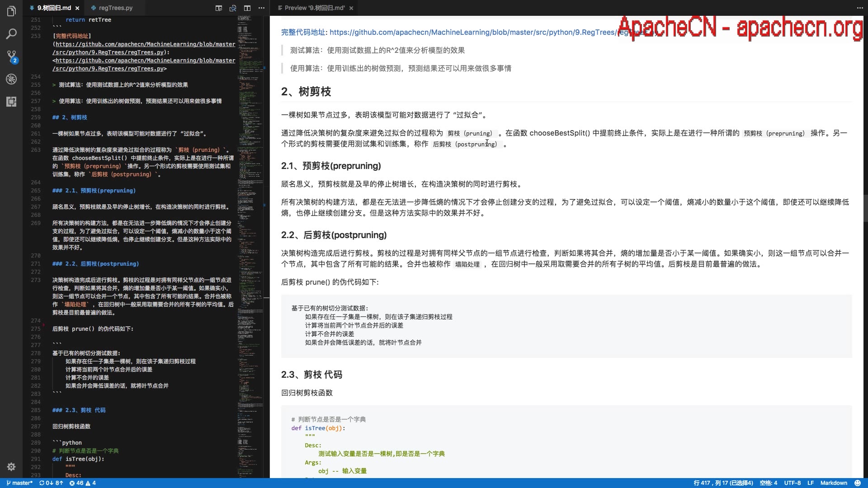
Task: Switch to the regTrees.py tab
Action: 115,8
